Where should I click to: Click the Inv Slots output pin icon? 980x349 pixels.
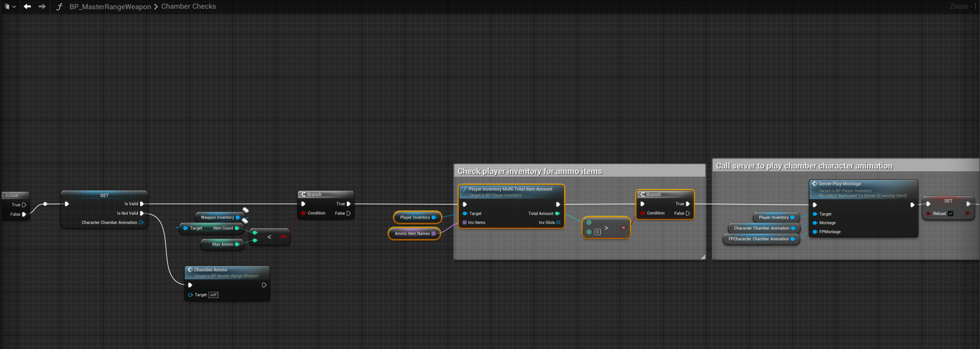[558, 222]
